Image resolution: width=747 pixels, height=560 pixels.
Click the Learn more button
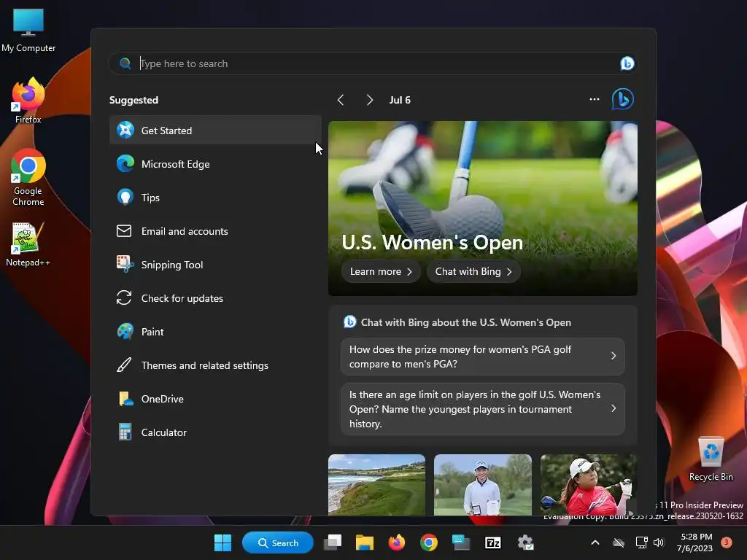381,271
